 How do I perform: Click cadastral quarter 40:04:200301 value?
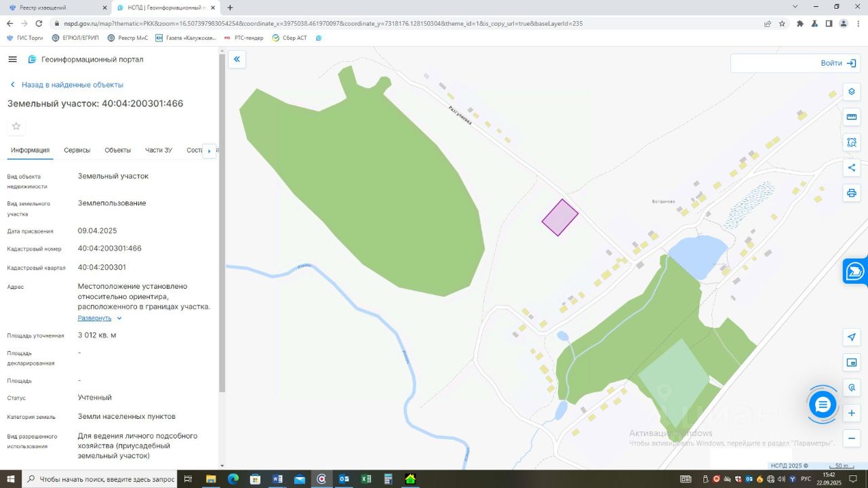pos(102,267)
